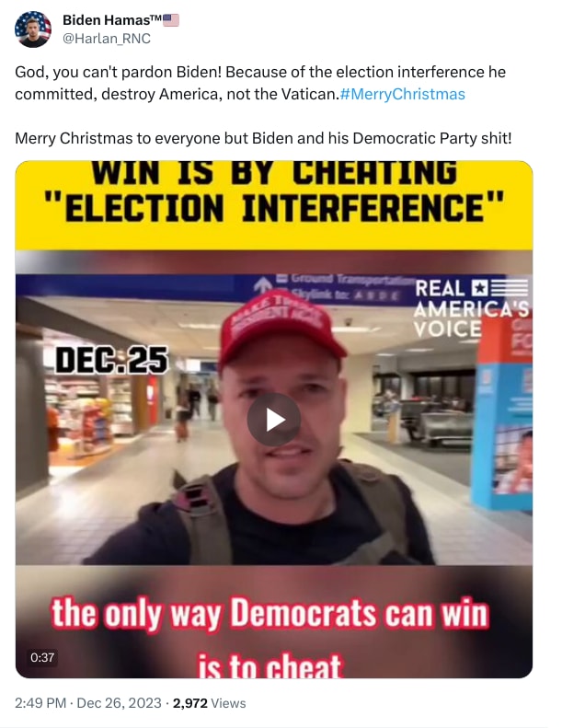Click the caption "the only way Democrats can win"
The height and width of the screenshot is (728, 562).
click(270, 614)
